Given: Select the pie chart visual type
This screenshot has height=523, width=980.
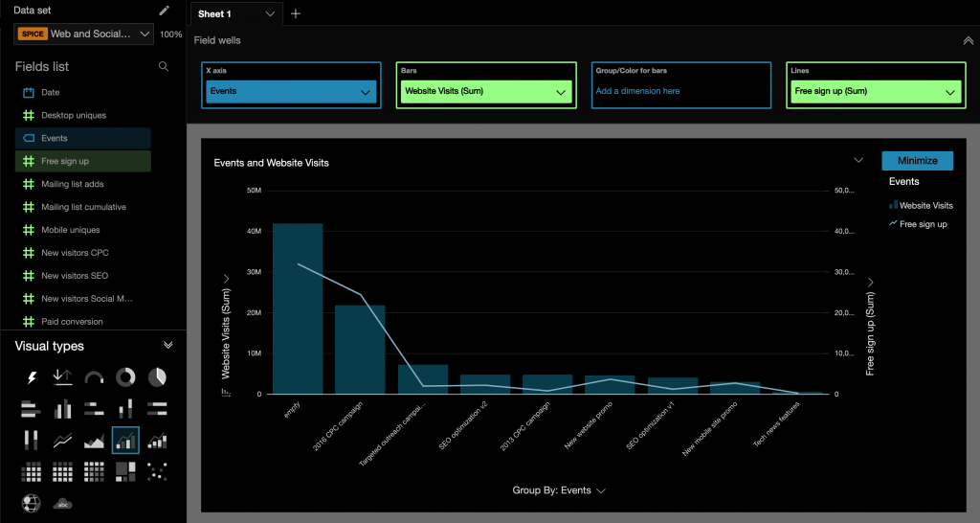Looking at the screenshot, I should point(157,377).
